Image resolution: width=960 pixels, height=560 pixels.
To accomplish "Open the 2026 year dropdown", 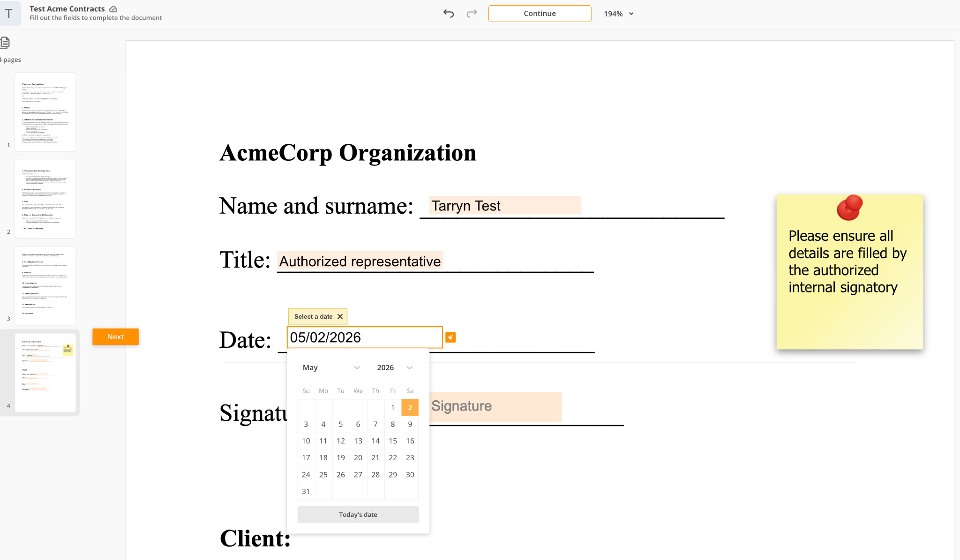I will click(x=395, y=368).
